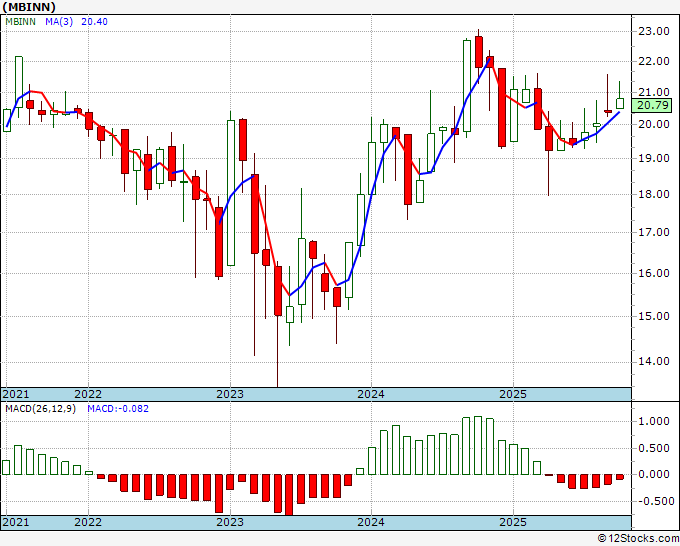This screenshot has height=546, width=680.
Task: Click the 23.00 price axis label
Action: click(x=654, y=31)
